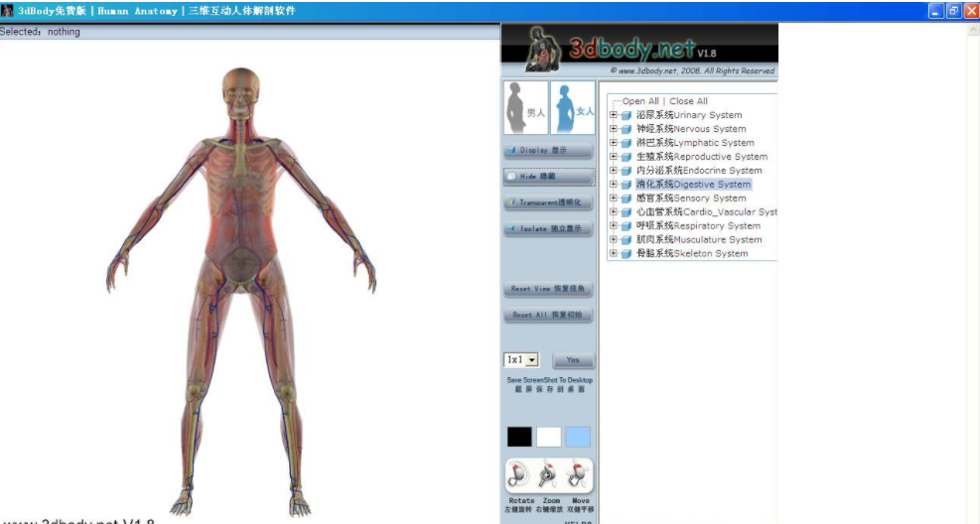Click the cube icon beside Nervous System
Screen dimensions: 980x524
(627, 129)
